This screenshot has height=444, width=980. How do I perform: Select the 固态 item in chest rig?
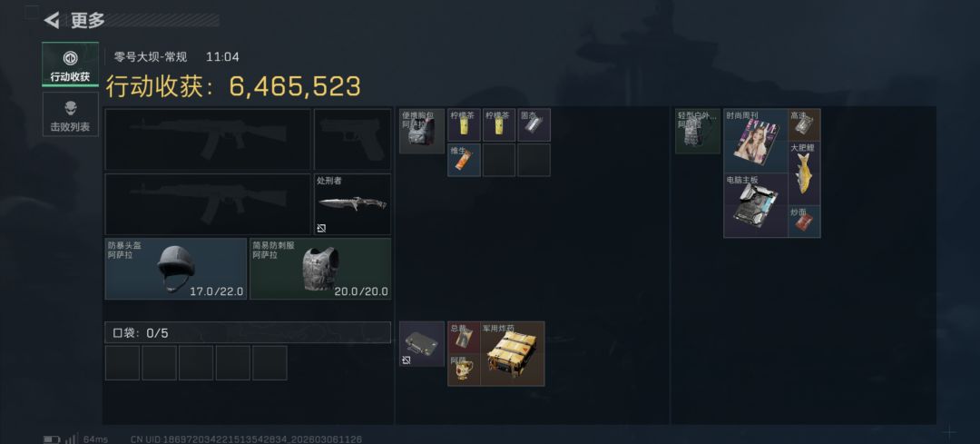click(534, 125)
